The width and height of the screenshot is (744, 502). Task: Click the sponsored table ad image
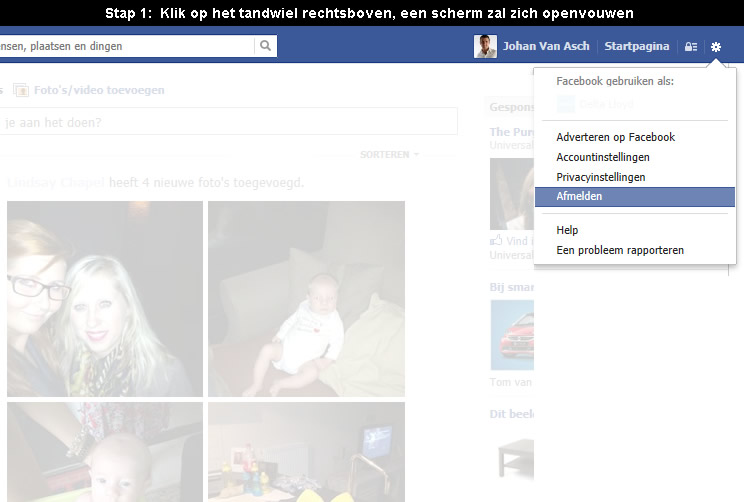pyautogui.click(x=515, y=458)
